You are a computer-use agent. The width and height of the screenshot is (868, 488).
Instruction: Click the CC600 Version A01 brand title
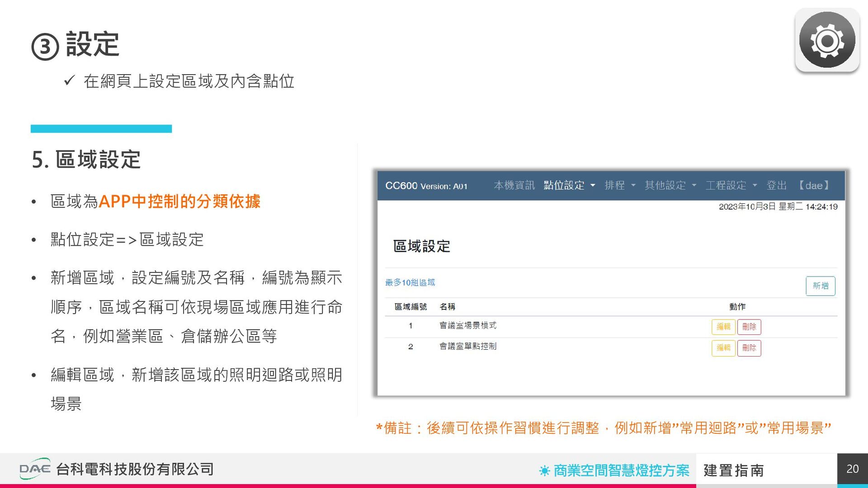[x=426, y=186]
